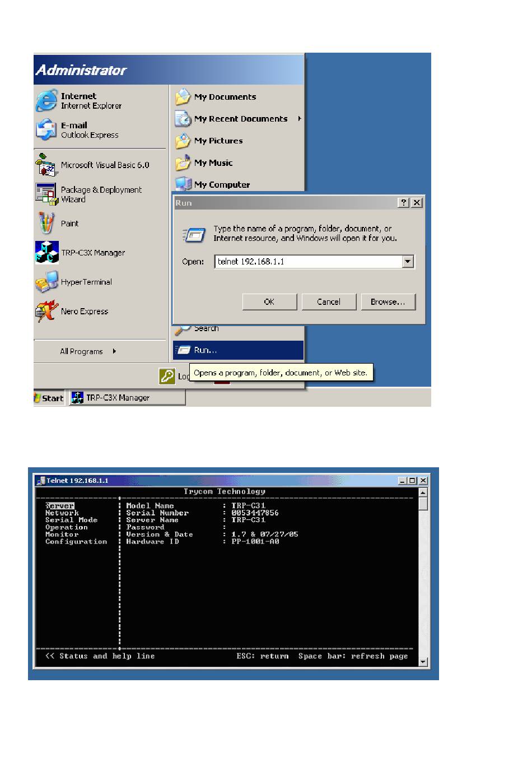Open the Microsoft Visual Basic 6.0 icon
The height and width of the screenshot is (762, 532).
[x=46, y=165]
